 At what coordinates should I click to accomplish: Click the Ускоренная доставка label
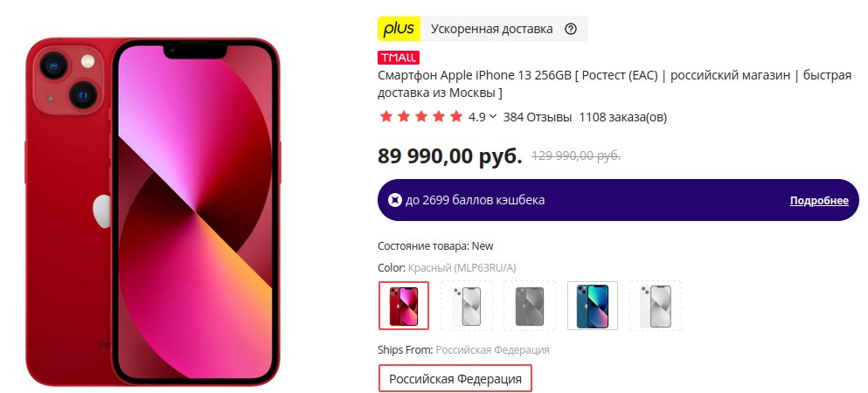click(491, 30)
